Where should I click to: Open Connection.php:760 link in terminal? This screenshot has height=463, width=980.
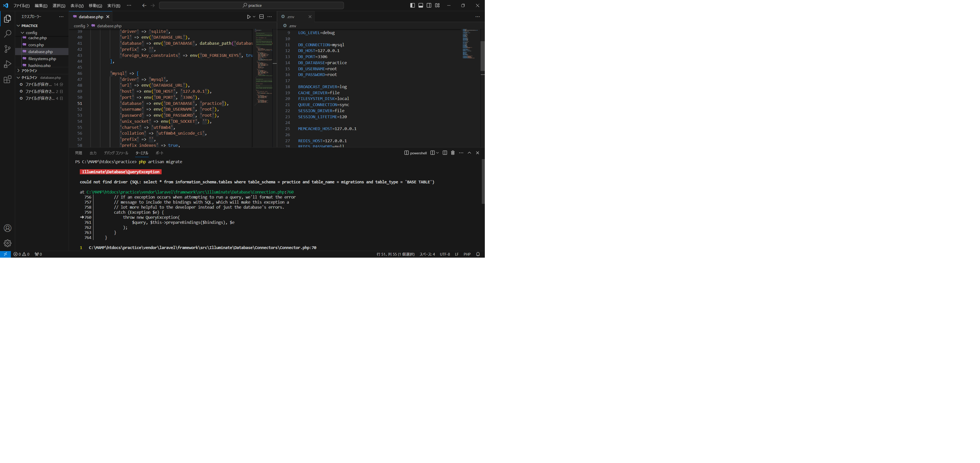190,192
